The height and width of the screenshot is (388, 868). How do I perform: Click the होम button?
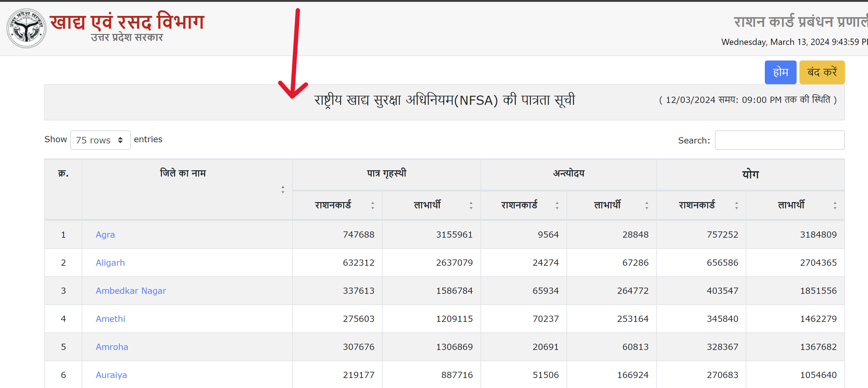[x=780, y=72]
